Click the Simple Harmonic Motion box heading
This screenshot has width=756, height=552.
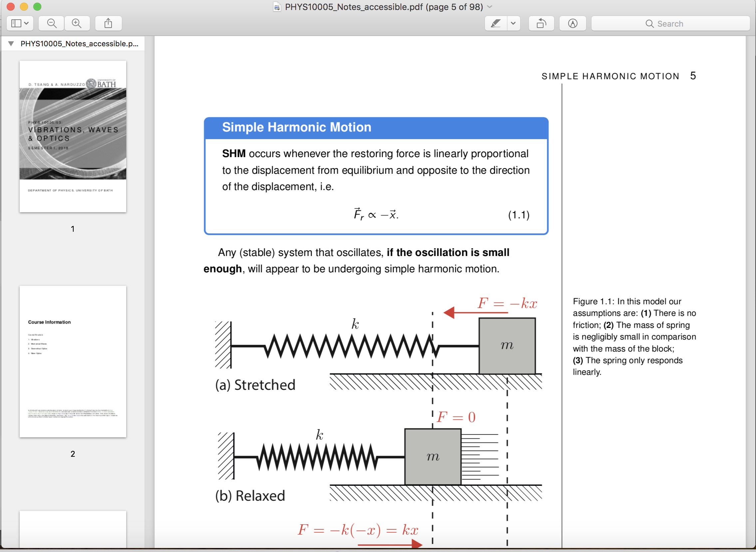[x=296, y=127]
